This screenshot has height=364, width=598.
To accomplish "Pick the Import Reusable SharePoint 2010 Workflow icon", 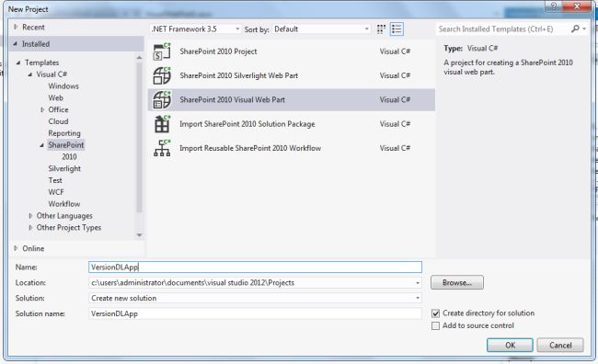I will click(x=162, y=148).
